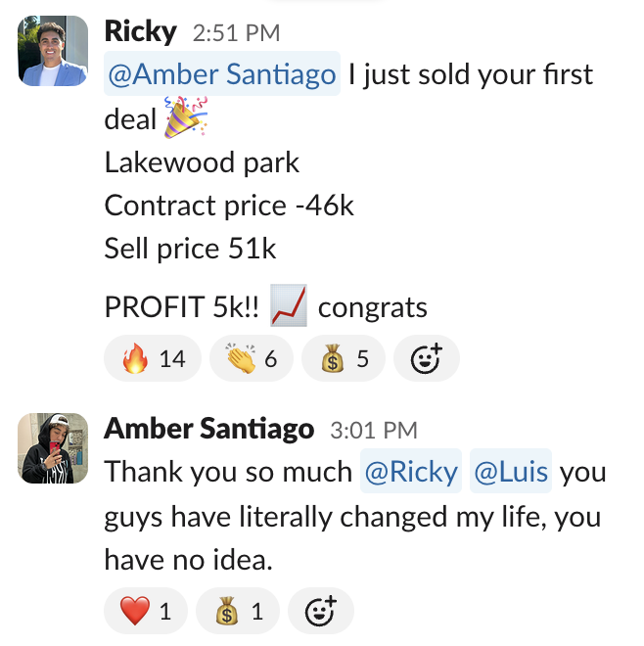Open the @Luis mention
Screen dimensions: 644x646
click(x=511, y=471)
